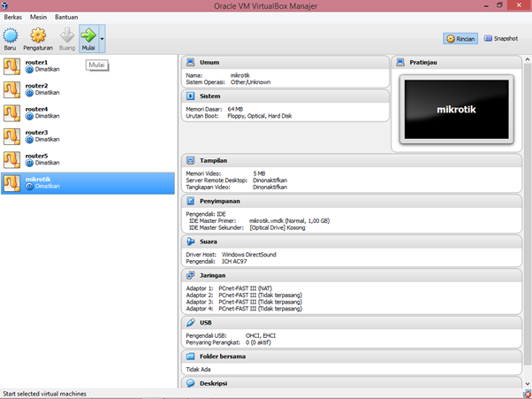Click the Umum section icon
The image size is (532, 399).
point(191,62)
